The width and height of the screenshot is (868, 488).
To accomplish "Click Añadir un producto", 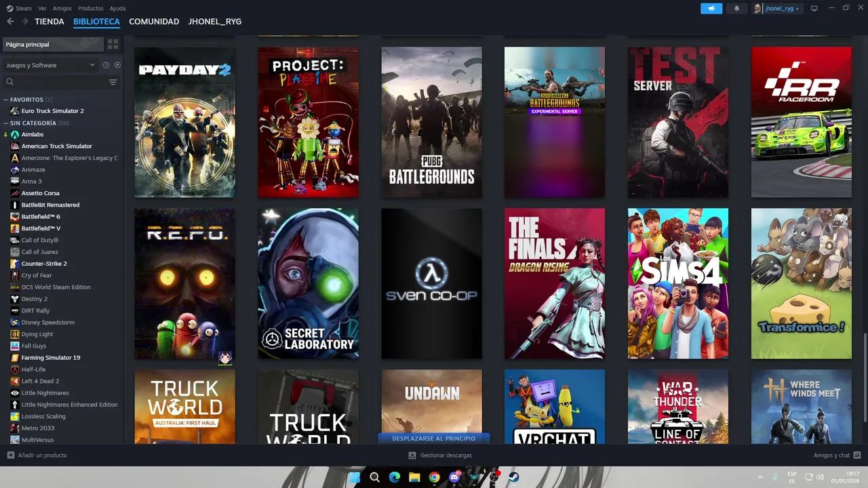I will [42, 455].
